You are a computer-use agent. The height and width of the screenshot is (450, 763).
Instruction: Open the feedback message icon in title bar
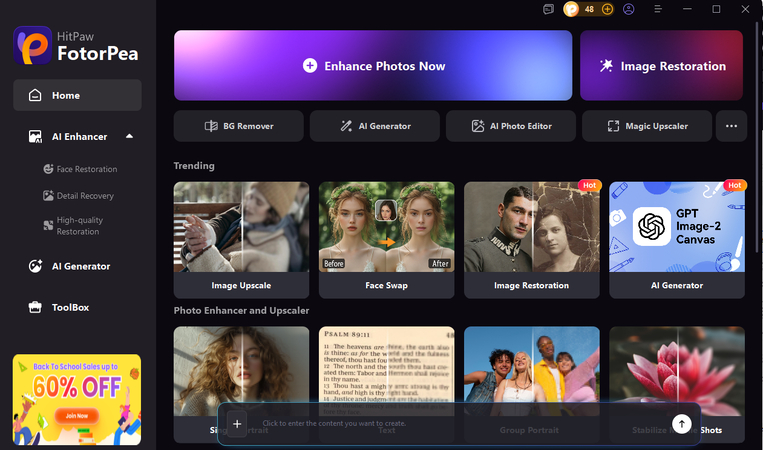pyautogui.click(x=548, y=9)
